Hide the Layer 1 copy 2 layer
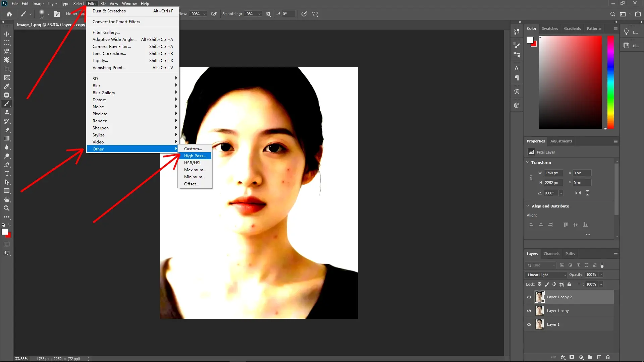 pos(529,297)
